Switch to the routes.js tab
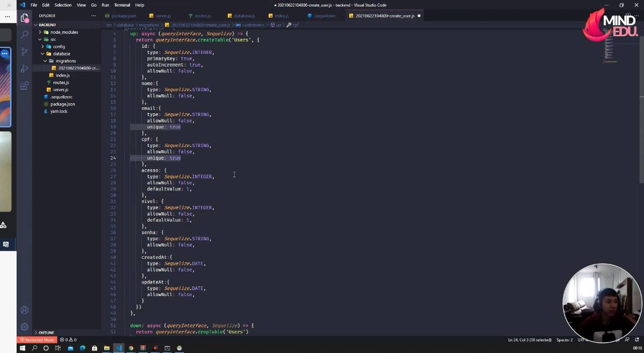The width and height of the screenshot is (644, 353). [x=201, y=16]
